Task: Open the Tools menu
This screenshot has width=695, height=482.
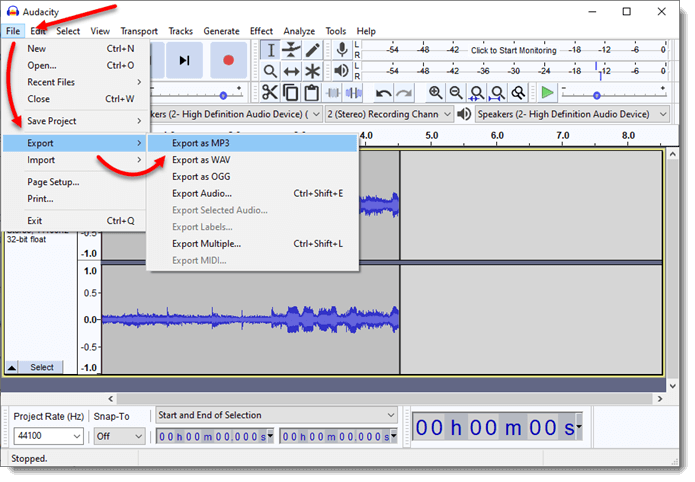Action: (x=336, y=31)
